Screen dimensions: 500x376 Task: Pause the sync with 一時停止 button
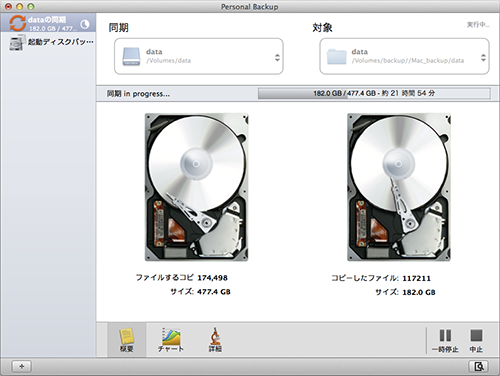445,341
